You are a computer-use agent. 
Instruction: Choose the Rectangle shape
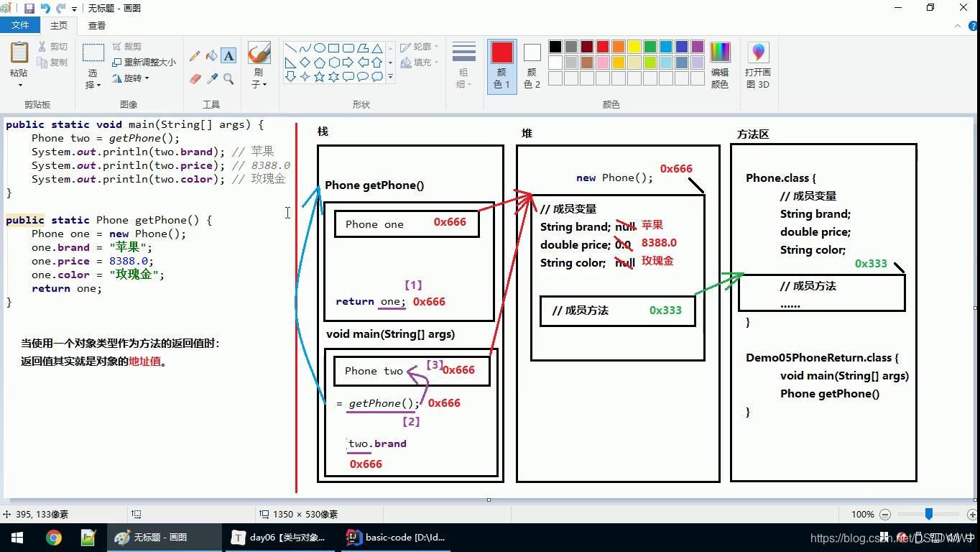333,48
